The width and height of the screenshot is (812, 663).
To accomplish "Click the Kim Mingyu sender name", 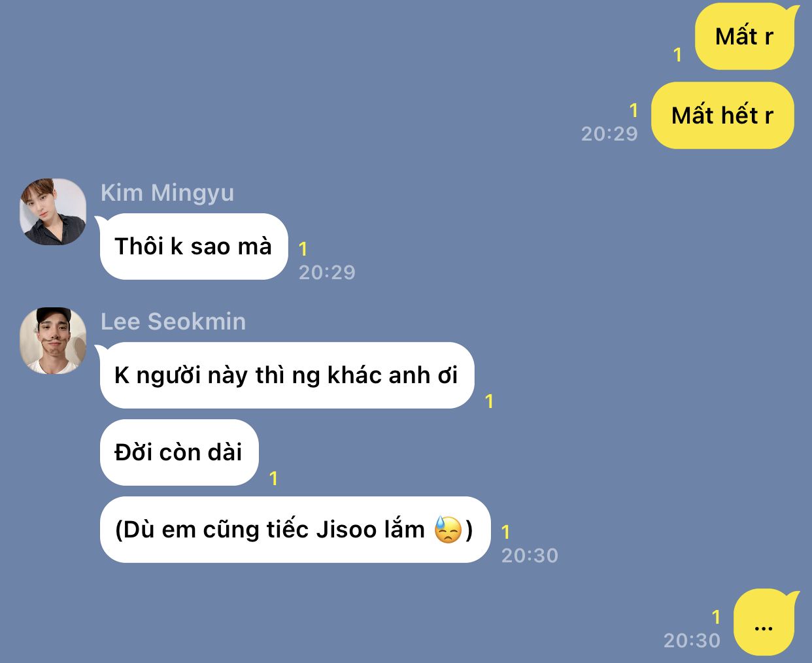I will 167,193.
